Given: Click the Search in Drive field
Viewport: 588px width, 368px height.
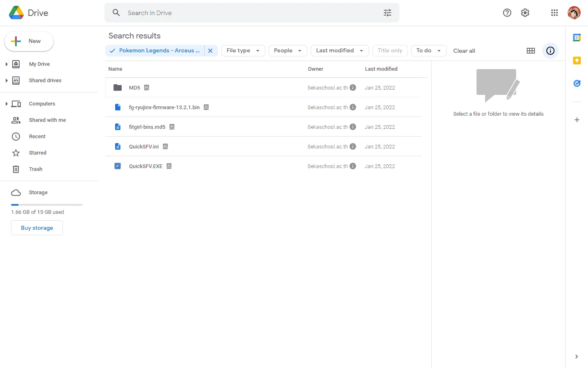Looking at the screenshot, I should pos(252,13).
